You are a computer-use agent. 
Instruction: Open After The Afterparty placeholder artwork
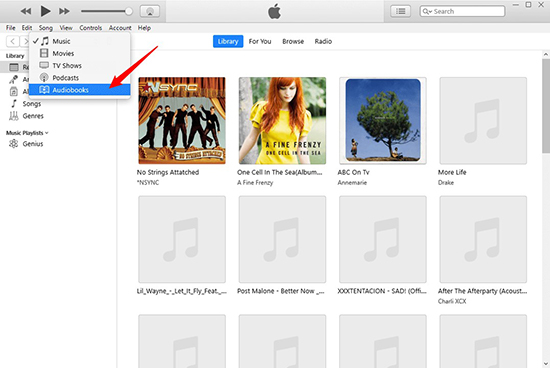[483, 239]
